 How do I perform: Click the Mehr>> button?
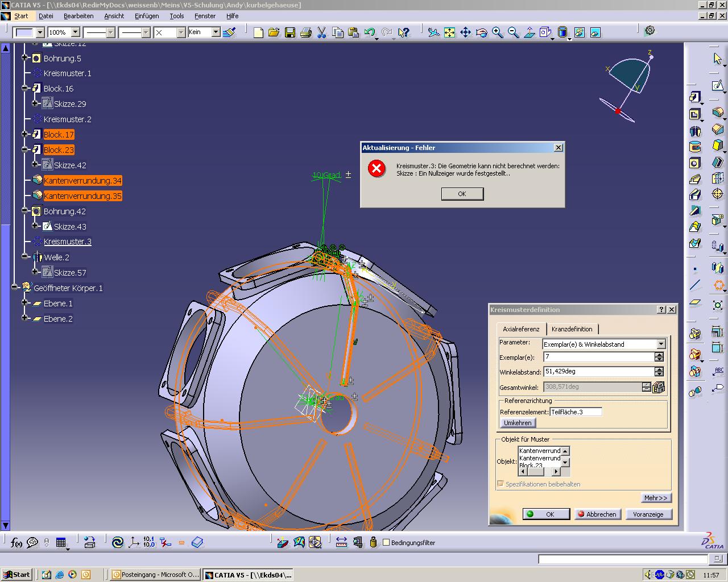click(x=656, y=498)
